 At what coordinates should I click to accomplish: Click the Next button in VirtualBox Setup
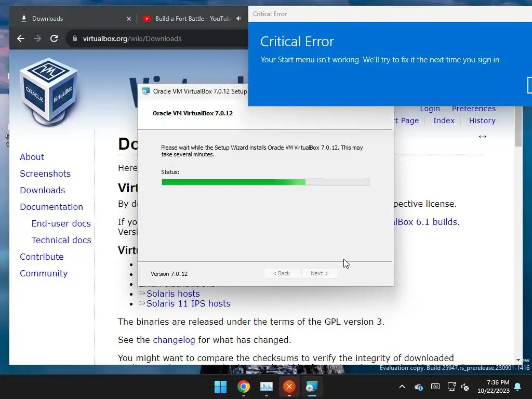tap(320, 273)
